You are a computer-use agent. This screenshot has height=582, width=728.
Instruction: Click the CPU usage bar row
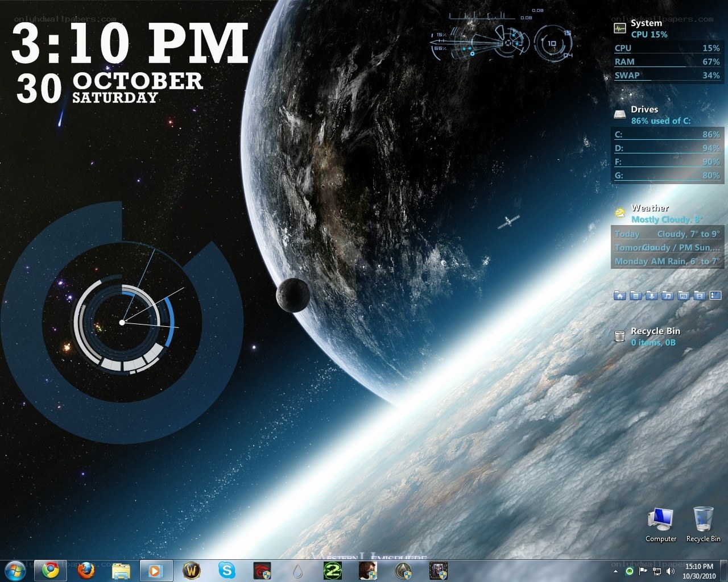[667, 48]
